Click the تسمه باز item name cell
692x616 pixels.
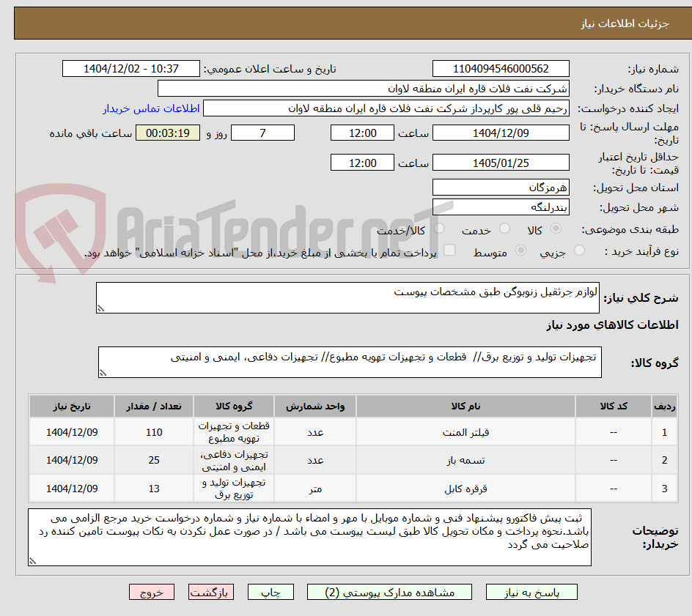click(x=465, y=460)
